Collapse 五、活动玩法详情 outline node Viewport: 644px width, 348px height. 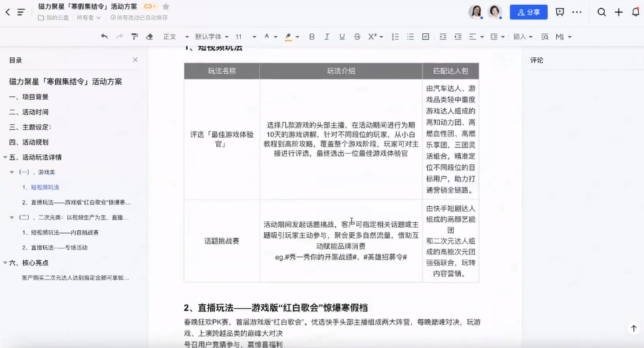coord(5,157)
